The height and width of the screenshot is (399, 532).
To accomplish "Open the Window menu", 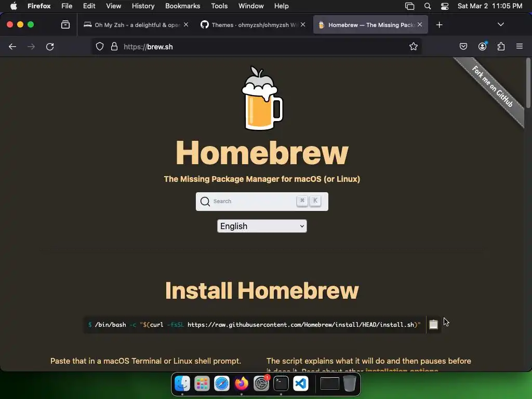I will click(x=251, y=6).
